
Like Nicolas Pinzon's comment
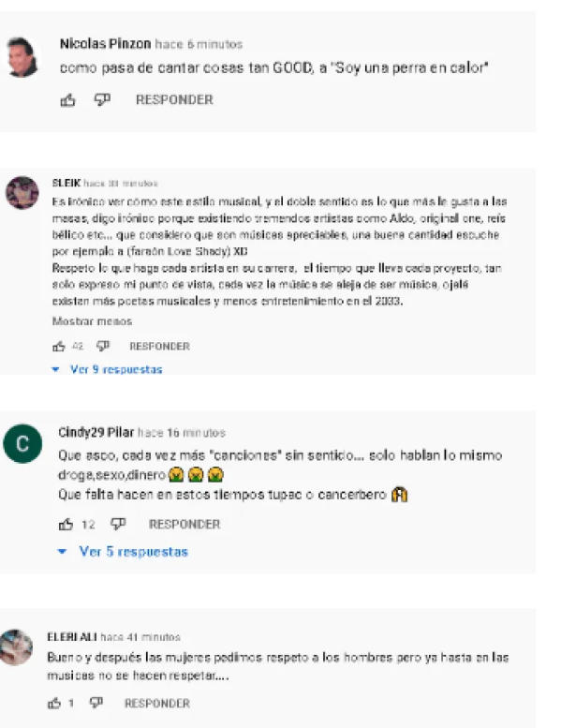click(x=67, y=100)
